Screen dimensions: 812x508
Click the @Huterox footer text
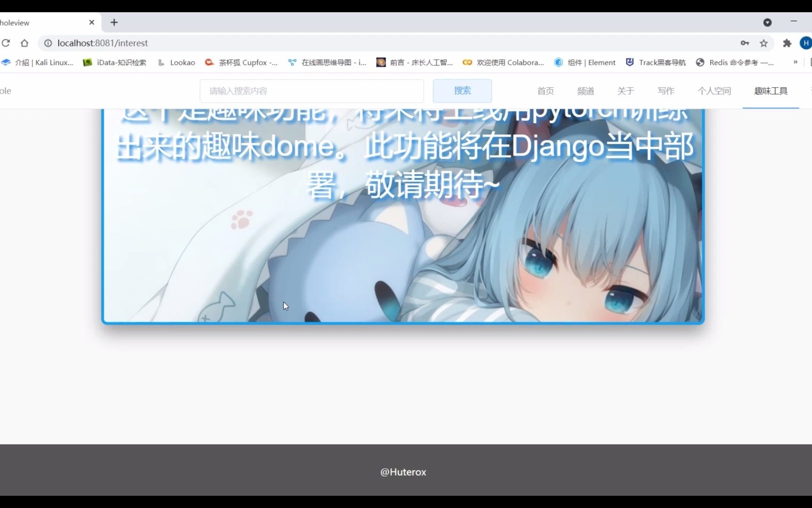click(x=403, y=472)
